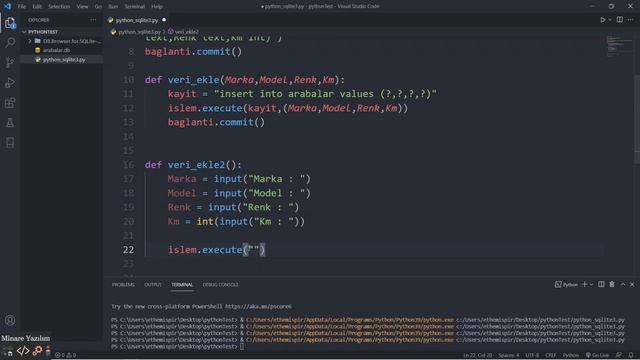Select the TERMINAL panel tab
This screenshot has height=360, width=640.
pyautogui.click(x=182, y=284)
